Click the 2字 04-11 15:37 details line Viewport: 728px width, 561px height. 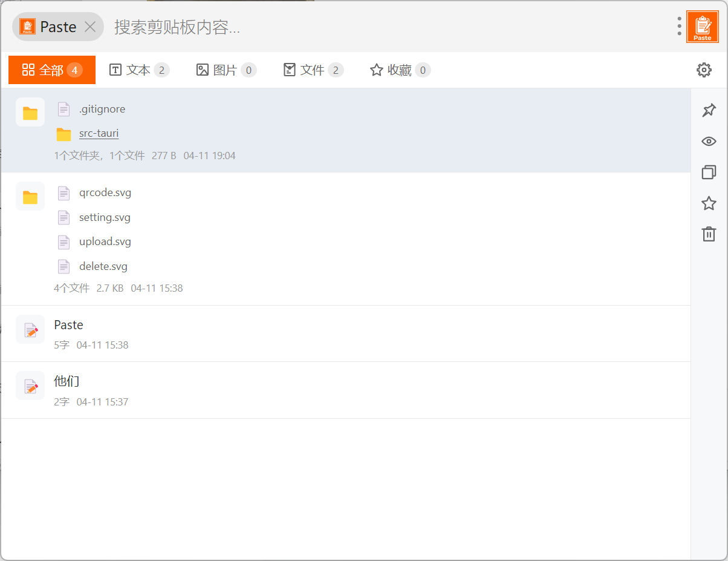point(91,402)
